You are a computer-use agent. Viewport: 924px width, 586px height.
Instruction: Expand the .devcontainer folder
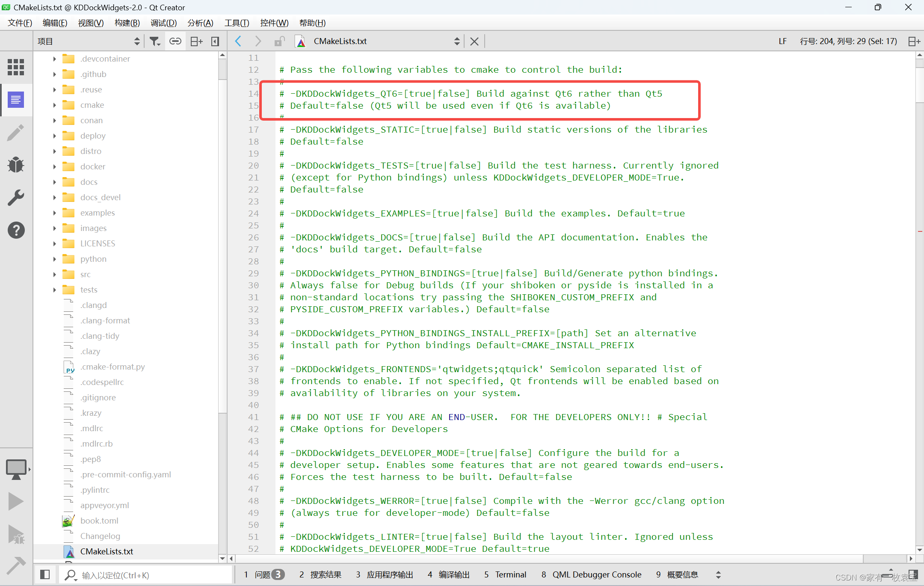54,59
